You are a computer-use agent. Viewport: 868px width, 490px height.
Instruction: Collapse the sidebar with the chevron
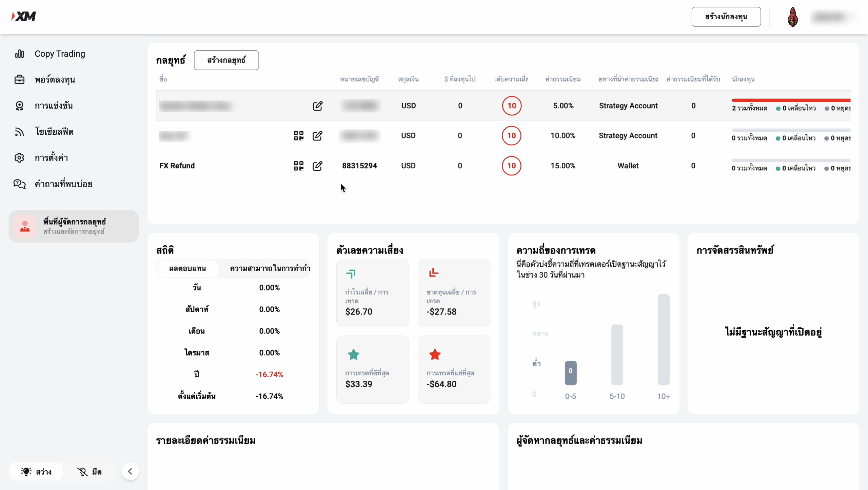click(130, 471)
